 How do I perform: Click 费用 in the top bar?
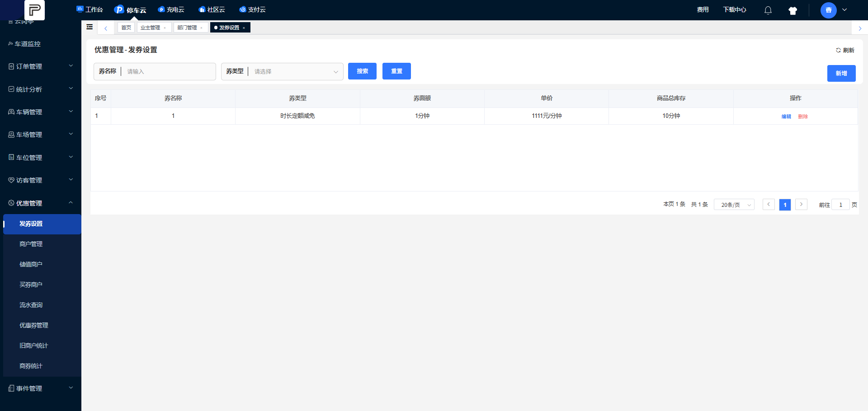[x=703, y=9]
